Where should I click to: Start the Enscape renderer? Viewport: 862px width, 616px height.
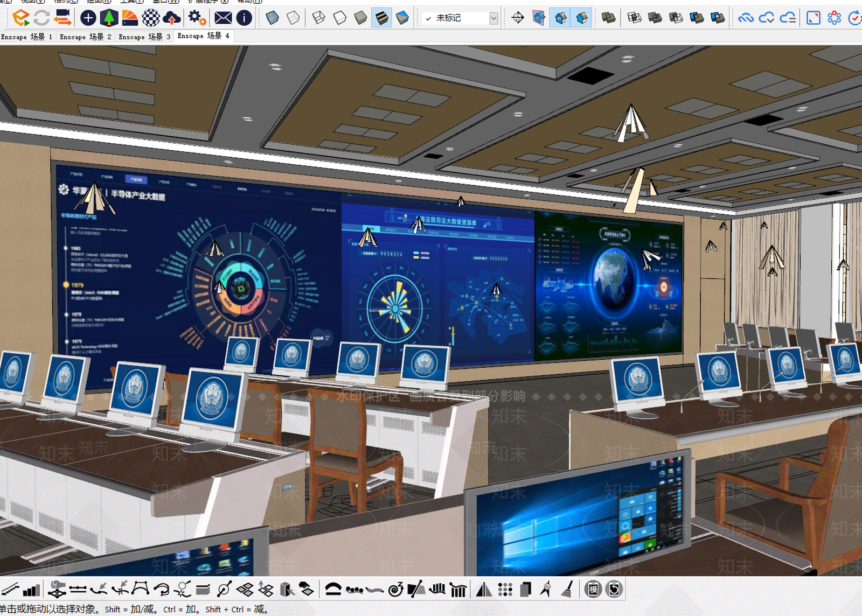tap(21, 18)
